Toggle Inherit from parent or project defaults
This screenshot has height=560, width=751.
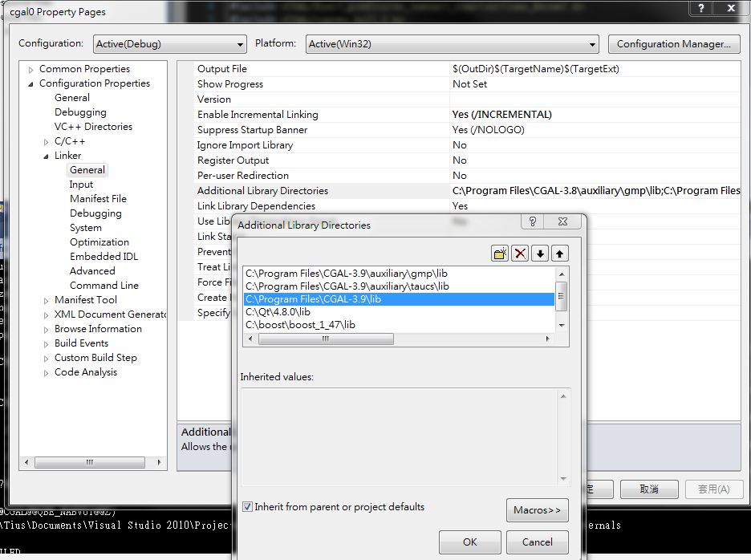247,507
